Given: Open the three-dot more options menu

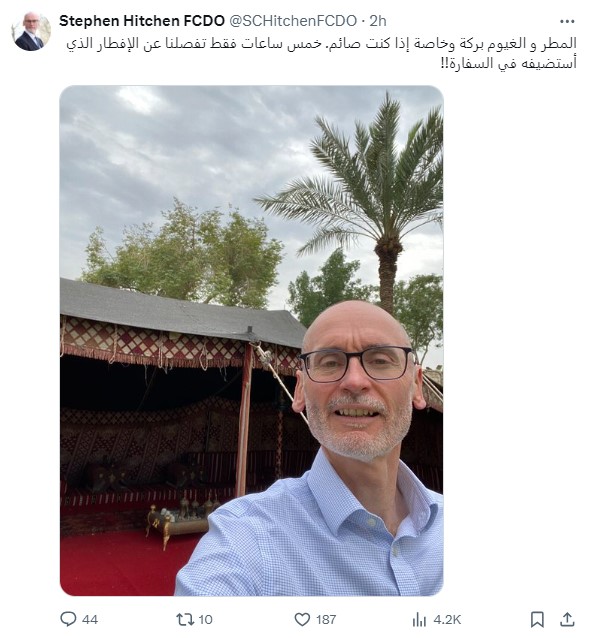Looking at the screenshot, I should point(567,21).
